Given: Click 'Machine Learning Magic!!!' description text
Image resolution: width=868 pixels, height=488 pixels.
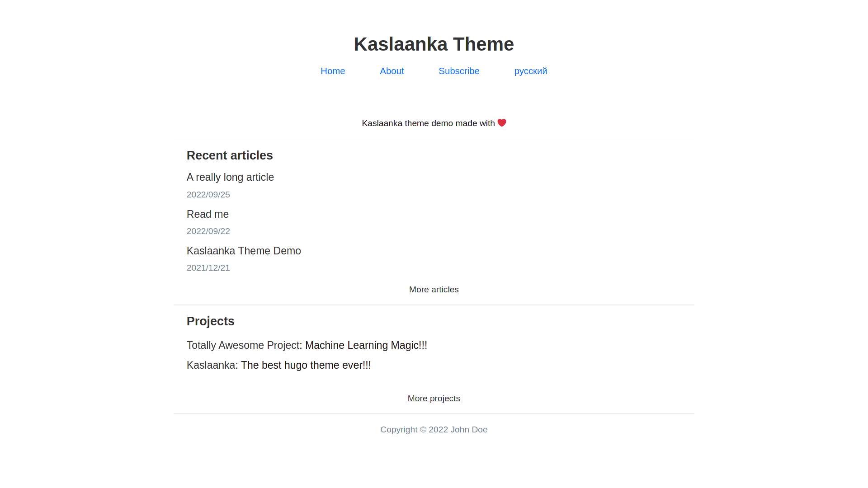Looking at the screenshot, I should click(x=366, y=345).
